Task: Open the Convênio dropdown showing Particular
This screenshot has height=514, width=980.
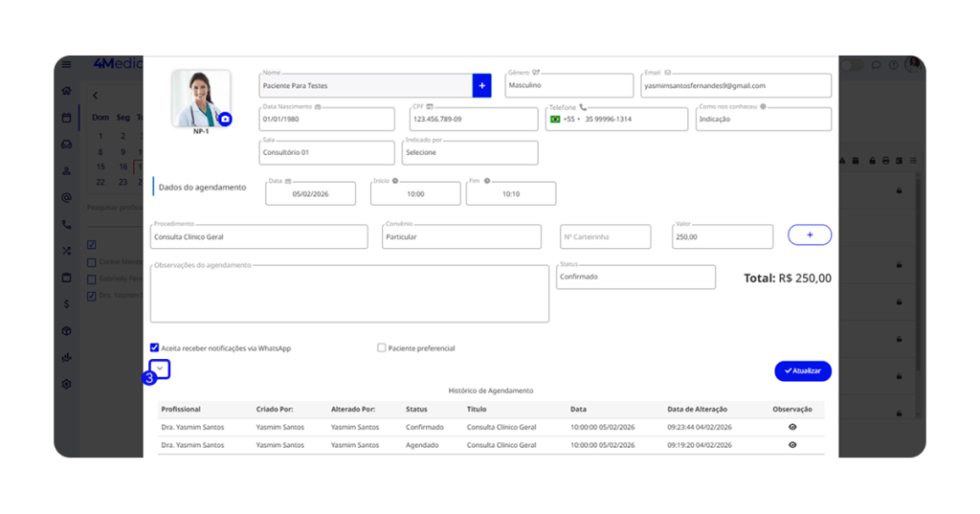Action: point(461,236)
